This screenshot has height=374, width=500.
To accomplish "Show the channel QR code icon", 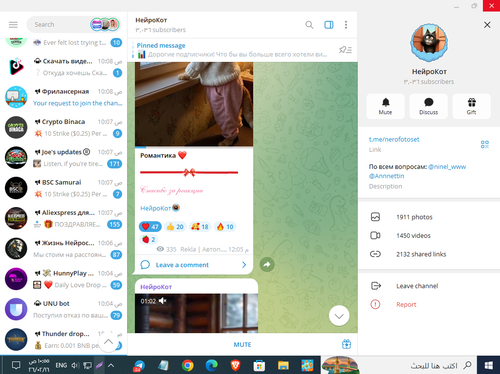I will [485, 144].
